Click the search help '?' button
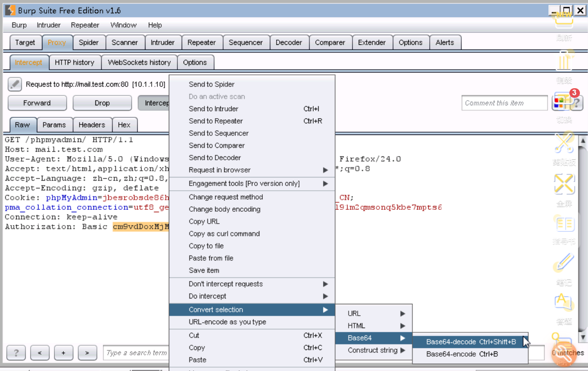Viewport: 588px width, 371px height. click(16, 353)
